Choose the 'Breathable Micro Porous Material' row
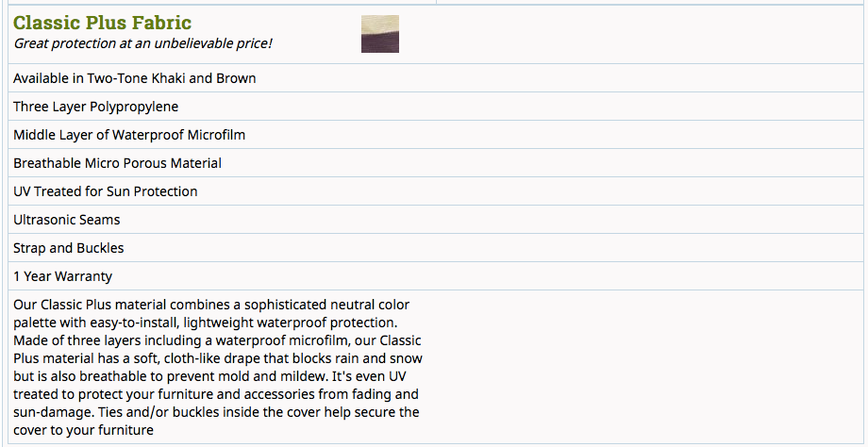The height and width of the screenshot is (447, 868). [x=117, y=163]
